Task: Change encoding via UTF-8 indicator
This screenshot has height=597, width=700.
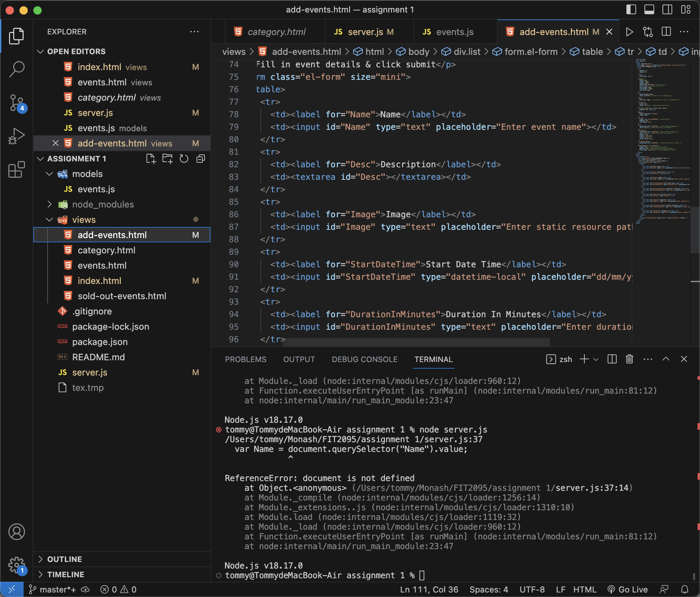Action: coord(532,589)
